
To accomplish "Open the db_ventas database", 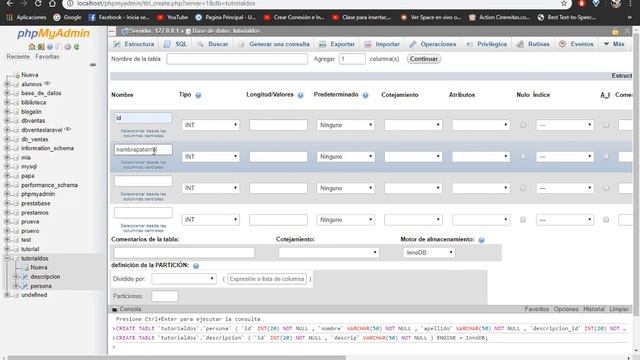I will coord(34,139).
